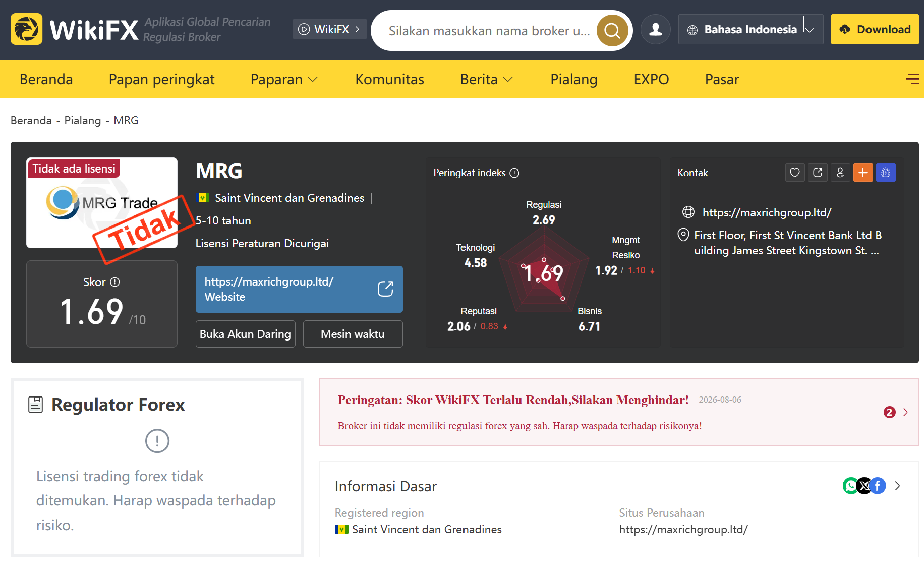Viewport: 924px width, 567px height.
Task: Click the MRG Trade broker logo
Action: click(x=102, y=203)
